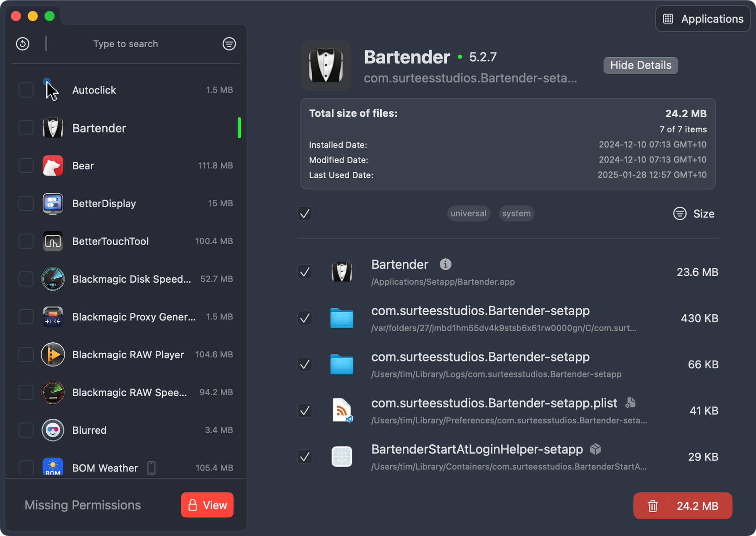Select the universal tag pill
The image size is (756, 536).
(468, 213)
